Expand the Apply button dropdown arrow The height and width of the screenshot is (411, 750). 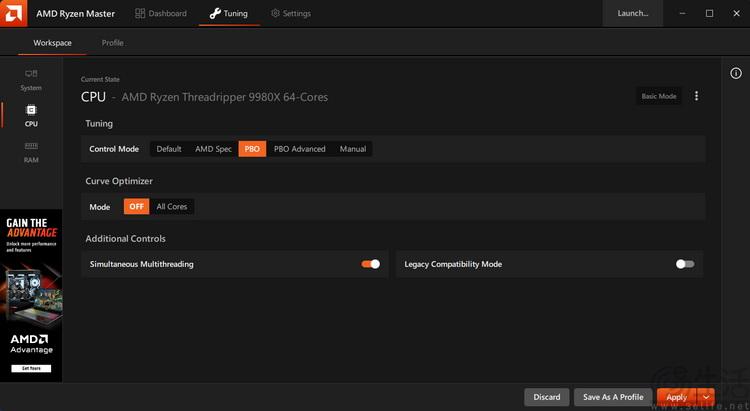pyautogui.click(x=706, y=397)
